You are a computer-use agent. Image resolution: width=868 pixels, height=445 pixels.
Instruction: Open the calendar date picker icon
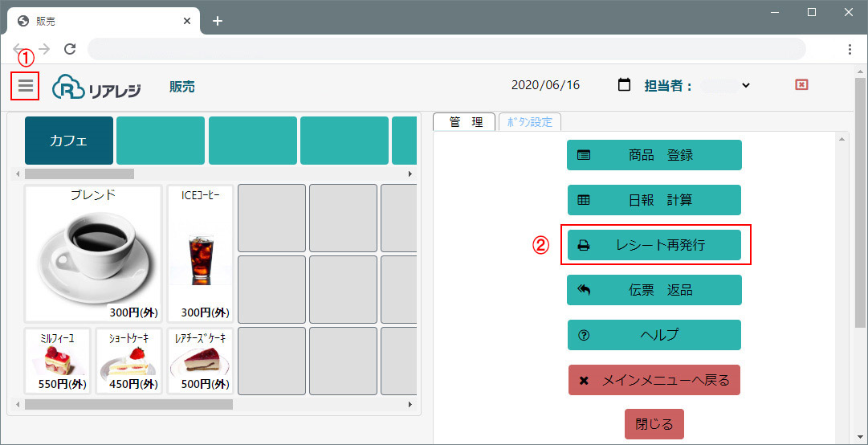[x=624, y=85]
